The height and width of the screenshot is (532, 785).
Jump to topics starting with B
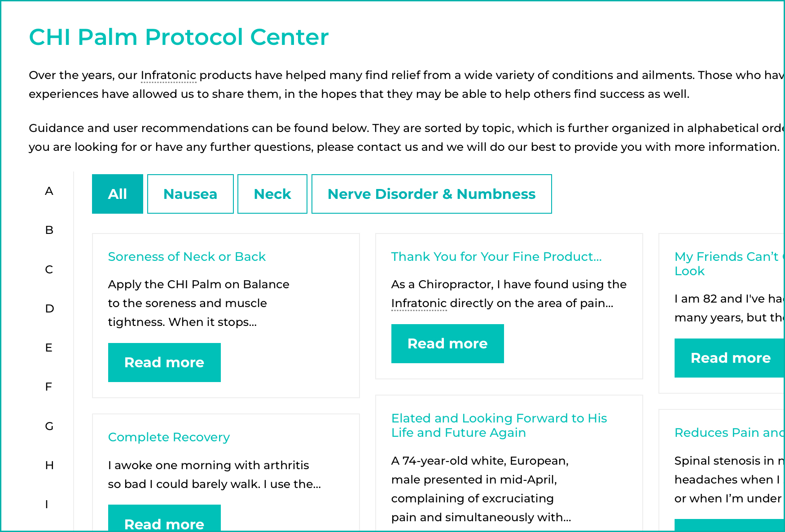tap(48, 230)
